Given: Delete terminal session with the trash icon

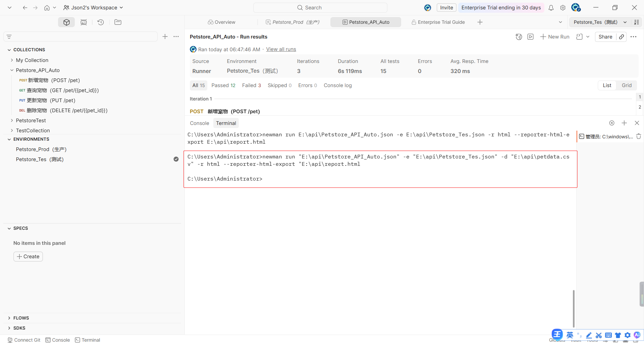Looking at the screenshot, I should [639, 136].
